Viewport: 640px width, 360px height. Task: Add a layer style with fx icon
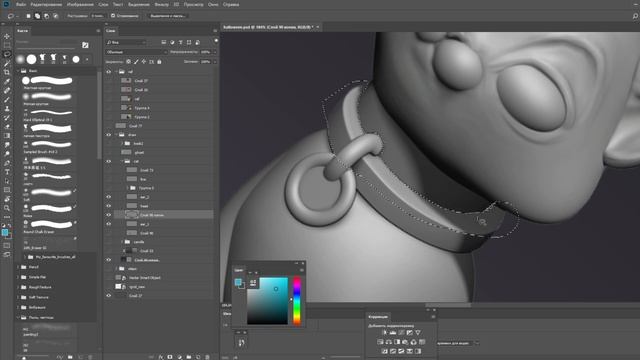(161, 357)
